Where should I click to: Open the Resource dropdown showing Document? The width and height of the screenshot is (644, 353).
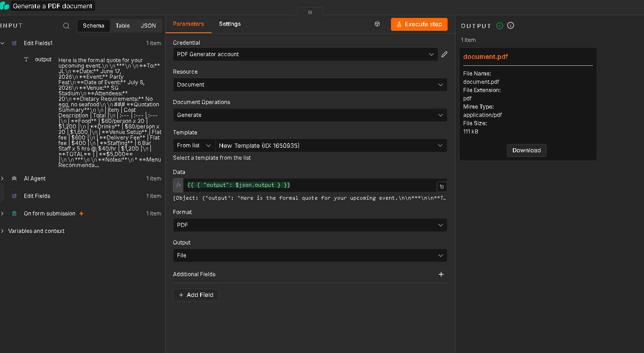point(310,85)
